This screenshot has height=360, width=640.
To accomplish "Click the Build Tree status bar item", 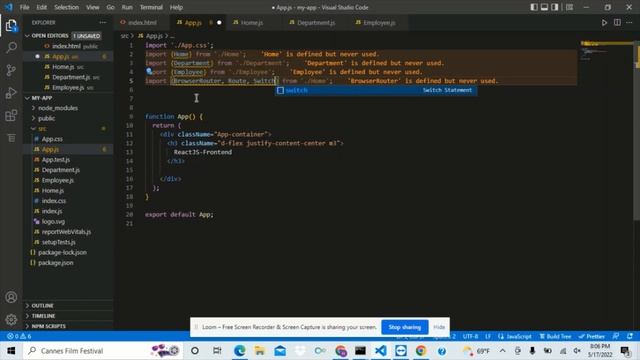I will 556,336.
